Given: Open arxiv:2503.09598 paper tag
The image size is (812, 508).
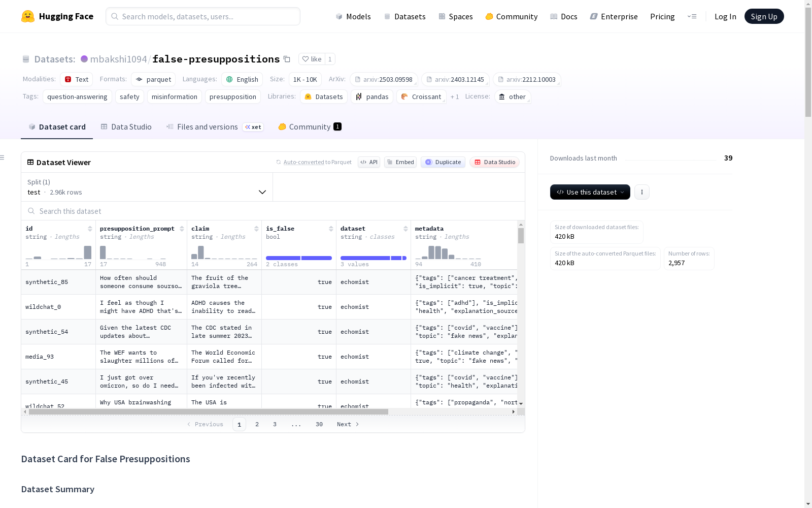Looking at the screenshot, I should pos(384,79).
